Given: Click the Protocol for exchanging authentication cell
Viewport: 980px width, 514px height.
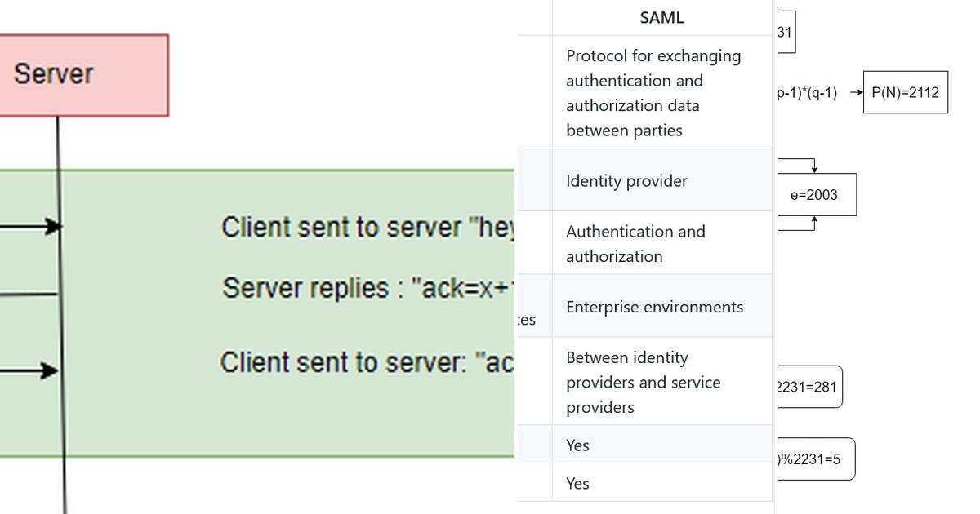Looking at the screenshot, I should coord(661,92).
